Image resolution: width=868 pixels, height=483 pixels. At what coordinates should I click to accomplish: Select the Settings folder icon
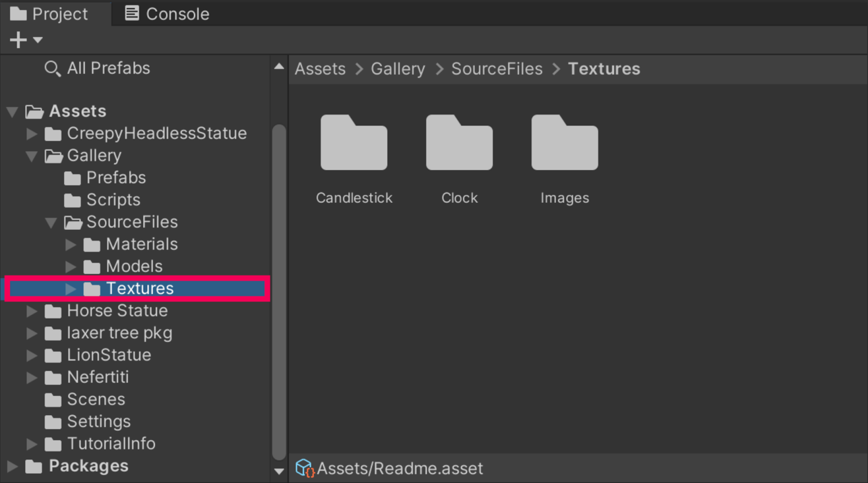click(x=53, y=422)
